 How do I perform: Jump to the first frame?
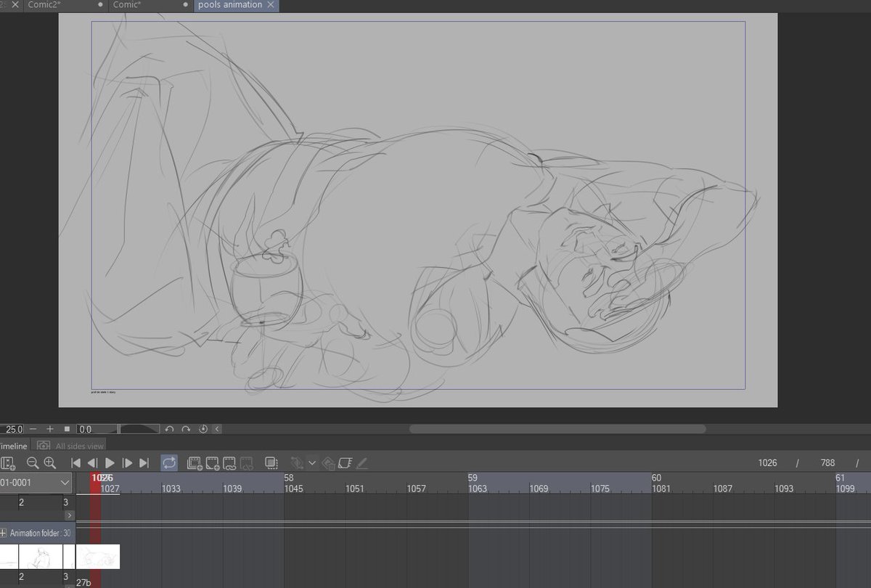point(75,462)
